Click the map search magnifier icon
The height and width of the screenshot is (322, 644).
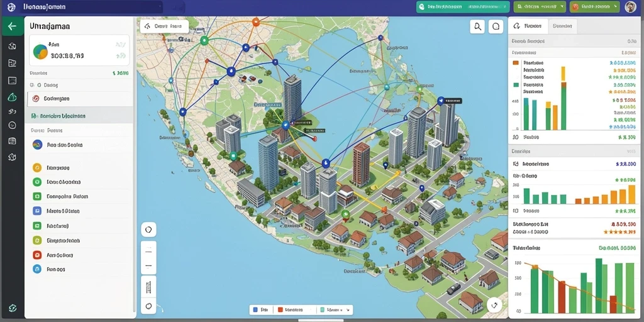pyautogui.click(x=477, y=26)
